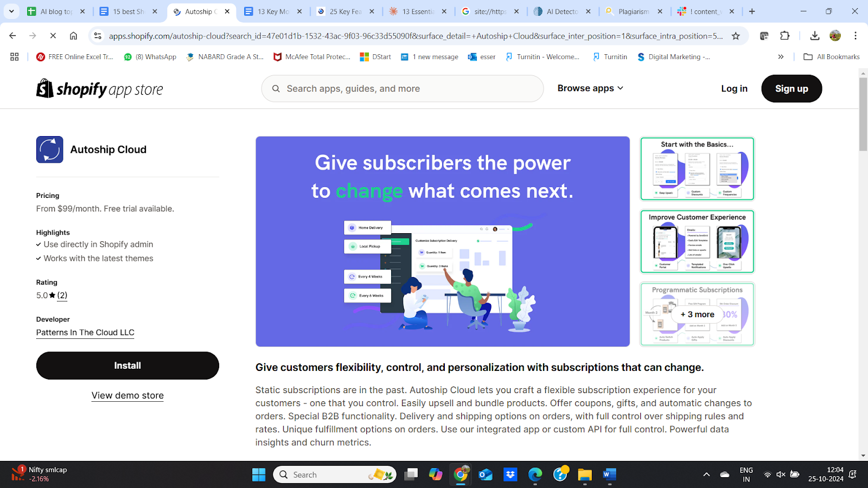This screenshot has width=868, height=488.
Task: Click the Windows taskbar search box
Action: pos(335,474)
